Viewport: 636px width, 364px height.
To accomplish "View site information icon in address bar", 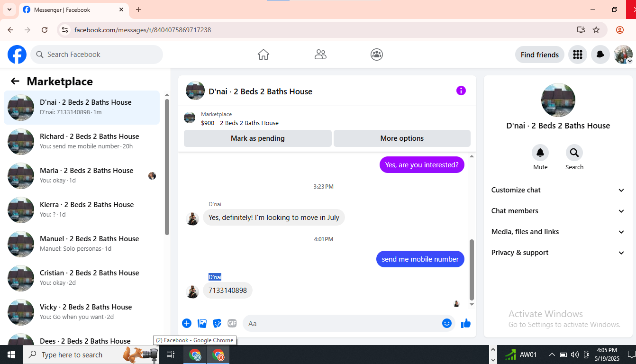I will 65,30.
